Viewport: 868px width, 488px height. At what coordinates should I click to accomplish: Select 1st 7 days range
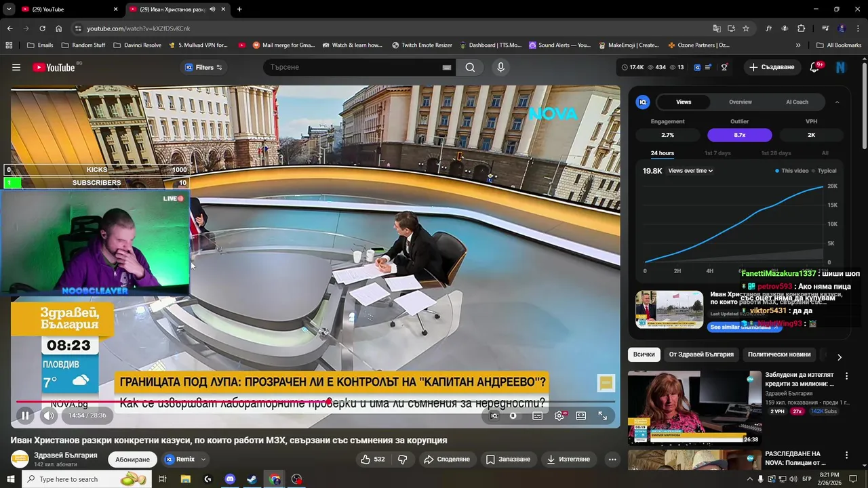(x=717, y=153)
